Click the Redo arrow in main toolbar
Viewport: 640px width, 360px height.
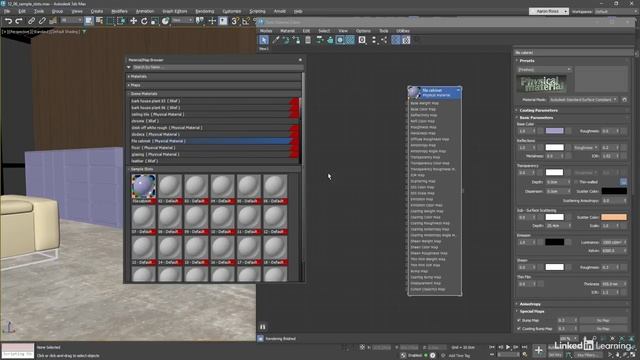[x=19, y=21]
